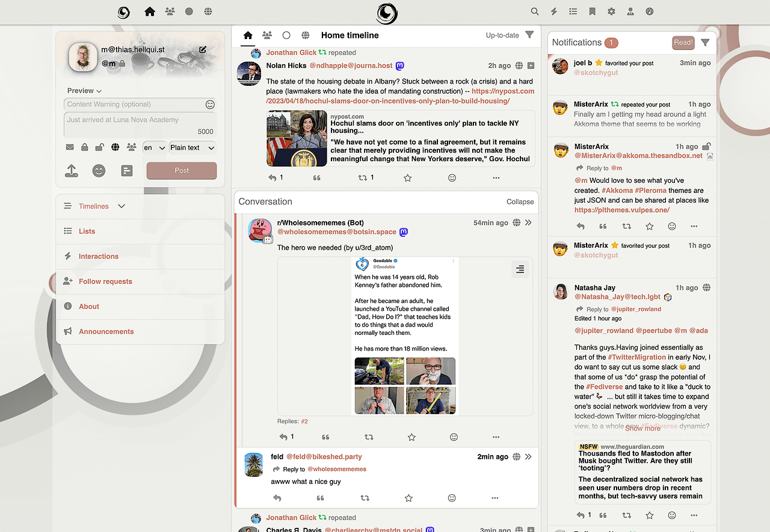Reply to feld's 'awww what a nice guy'
Image resolution: width=770 pixels, height=532 pixels.
pyautogui.click(x=277, y=498)
